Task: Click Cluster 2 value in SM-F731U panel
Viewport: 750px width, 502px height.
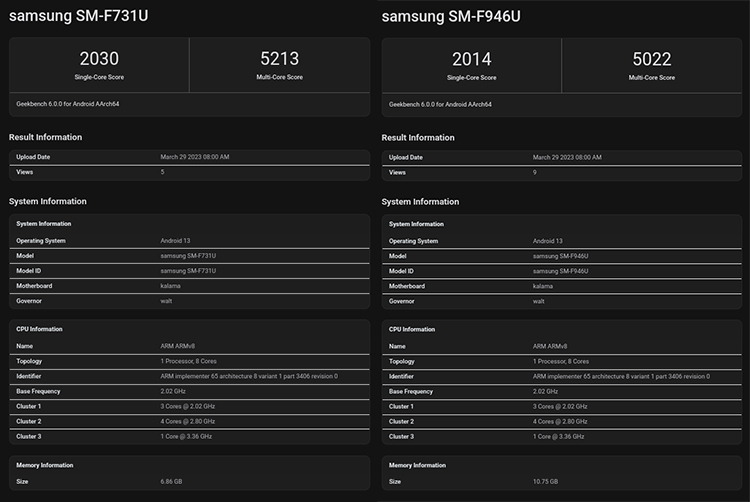Action: pos(188,421)
